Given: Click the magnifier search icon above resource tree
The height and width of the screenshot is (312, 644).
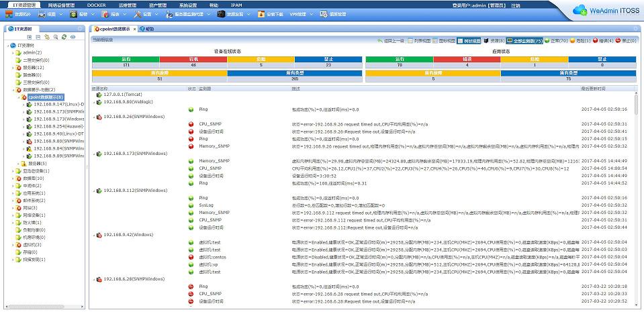Looking at the screenshot, I should coord(55,38).
